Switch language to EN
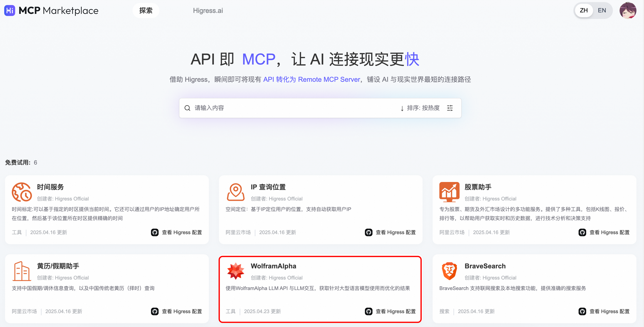The height and width of the screenshot is (327, 644). [602, 11]
